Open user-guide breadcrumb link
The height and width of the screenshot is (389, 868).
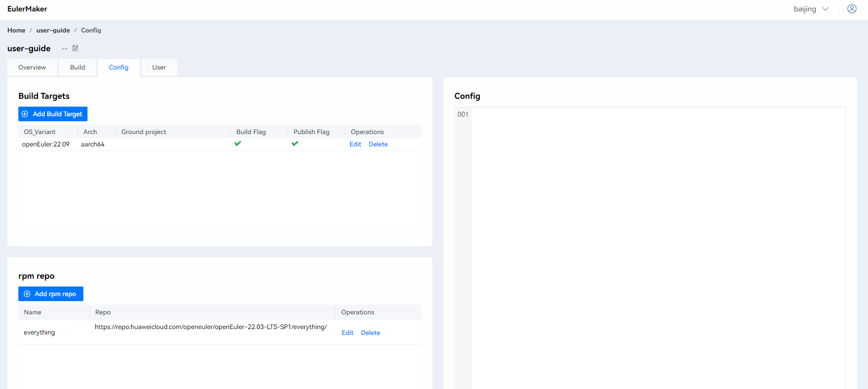click(x=53, y=30)
